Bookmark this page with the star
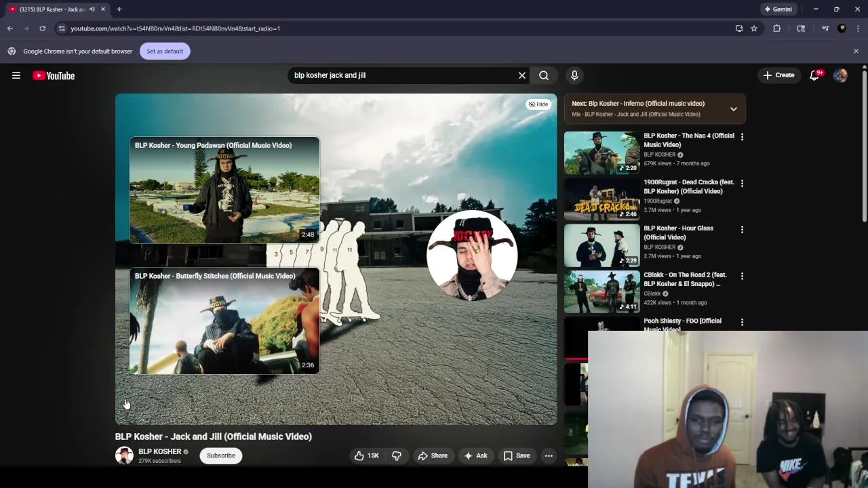This screenshot has width=868, height=488. pyautogui.click(x=753, y=28)
